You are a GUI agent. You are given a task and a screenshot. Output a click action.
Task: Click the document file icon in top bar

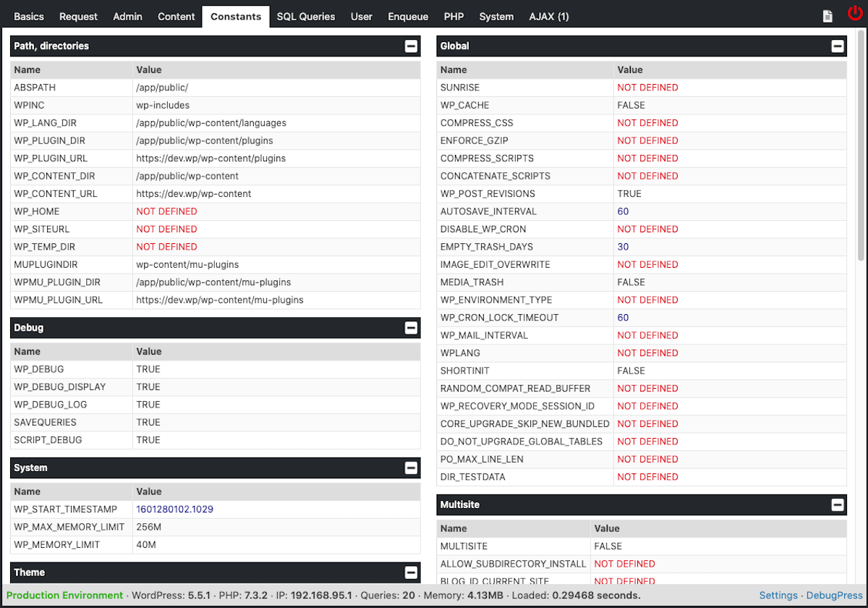(x=827, y=16)
